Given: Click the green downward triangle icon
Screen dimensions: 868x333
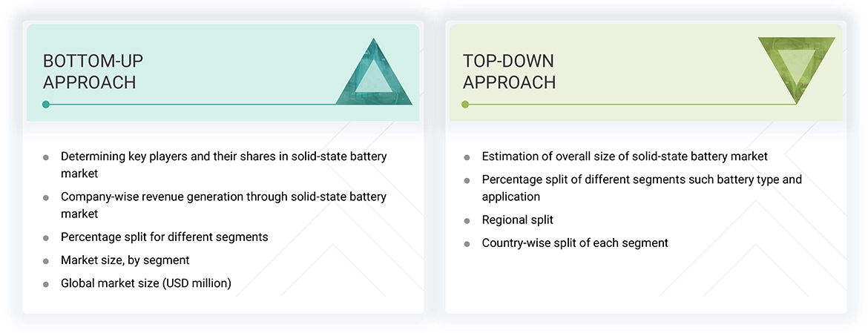Looking at the screenshot, I should tap(796, 68).
